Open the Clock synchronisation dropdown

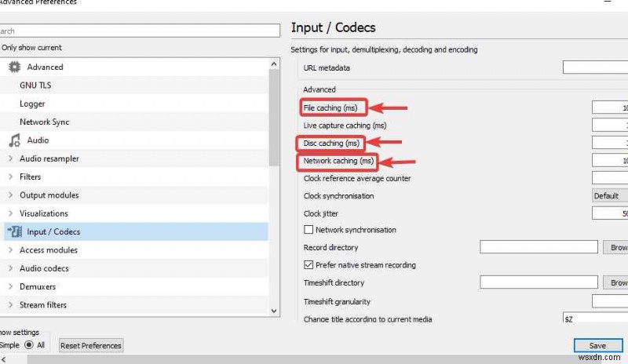pos(609,196)
